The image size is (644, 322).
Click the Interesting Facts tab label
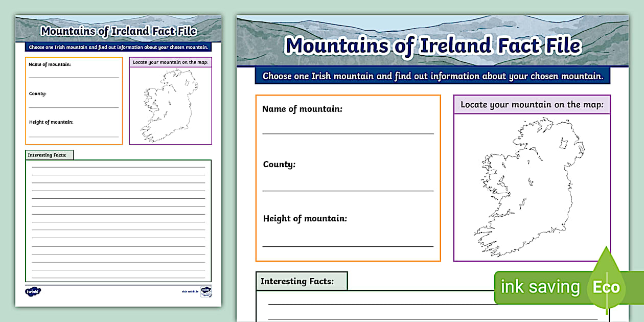303,281
